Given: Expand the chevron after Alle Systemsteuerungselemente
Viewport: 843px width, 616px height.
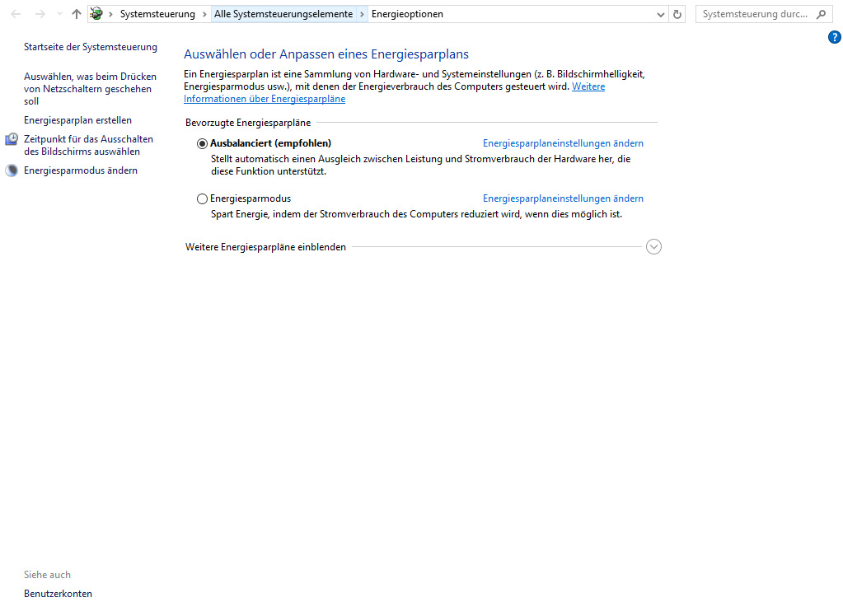Looking at the screenshot, I should pyautogui.click(x=362, y=14).
